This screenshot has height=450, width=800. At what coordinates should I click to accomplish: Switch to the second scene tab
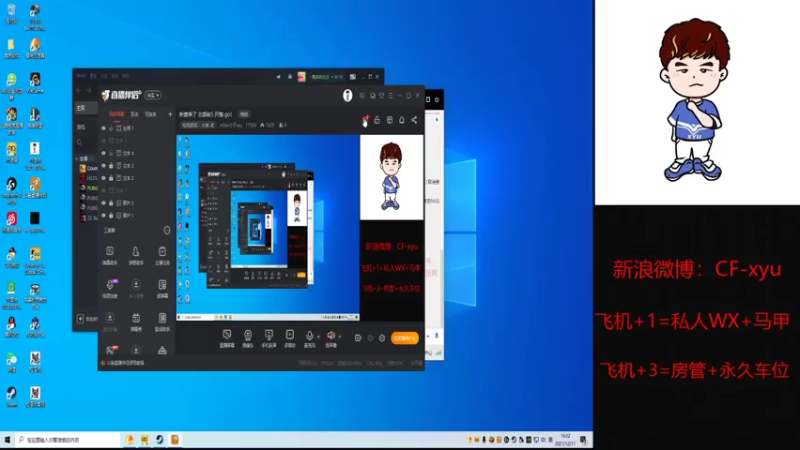click(x=135, y=114)
